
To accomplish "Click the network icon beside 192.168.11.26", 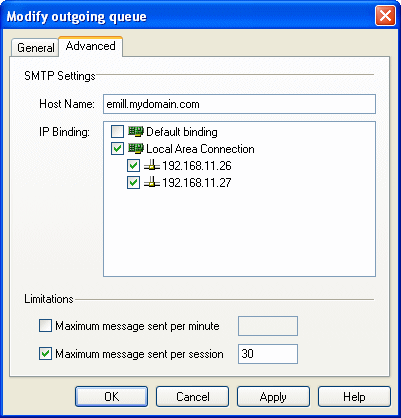I will click(x=152, y=166).
